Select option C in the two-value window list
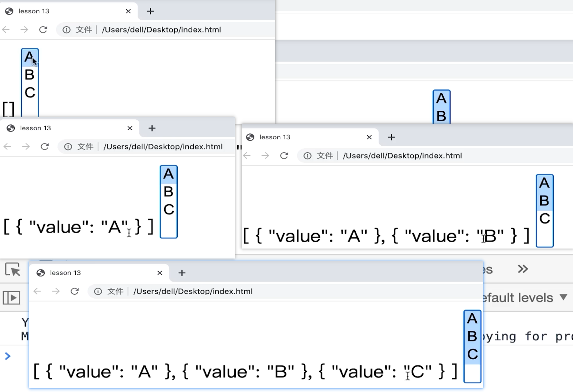This screenshot has height=392, width=573. click(545, 219)
